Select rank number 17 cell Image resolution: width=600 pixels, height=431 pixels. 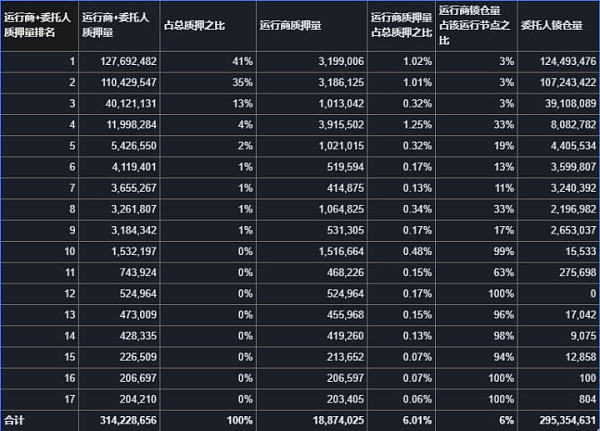tap(70, 397)
